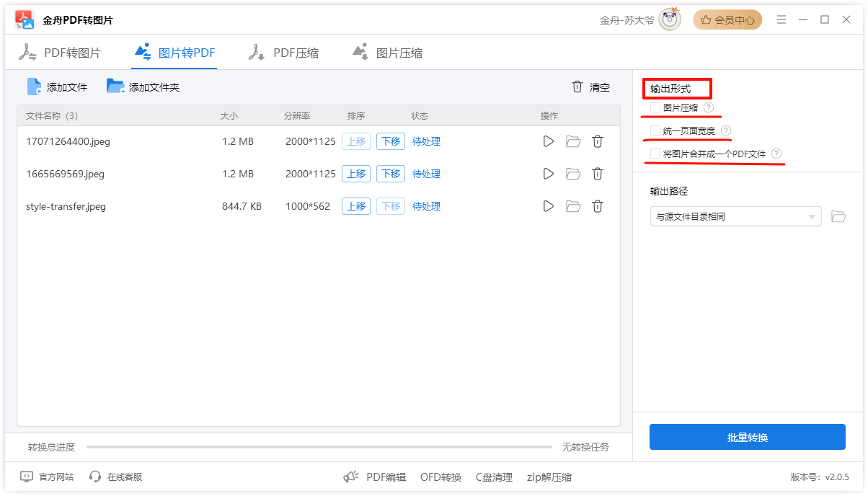
Task: Enable the image compression checkbox
Action: tap(655, 107)
